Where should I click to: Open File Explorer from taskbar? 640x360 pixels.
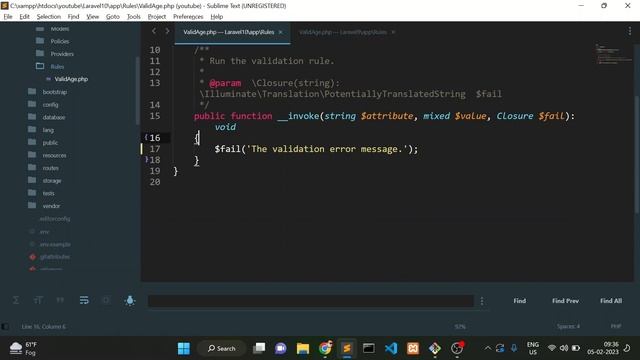[303, 349]
